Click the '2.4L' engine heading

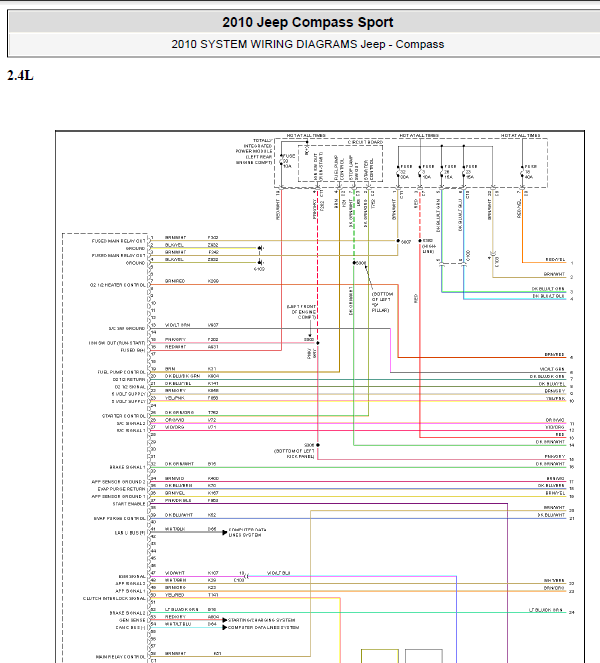(x=20, y=76)
